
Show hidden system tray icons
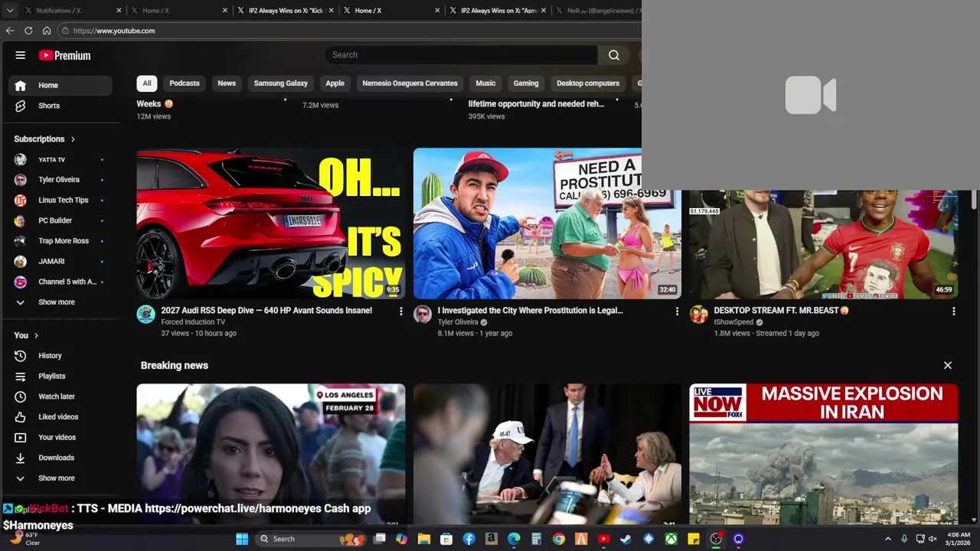click(x=888, y=539)
